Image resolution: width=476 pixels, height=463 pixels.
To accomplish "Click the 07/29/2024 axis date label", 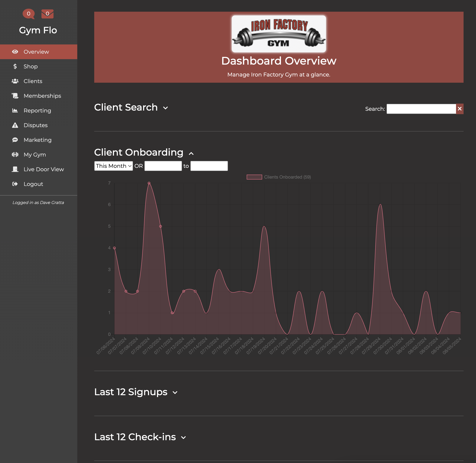I will click(371, 346).
